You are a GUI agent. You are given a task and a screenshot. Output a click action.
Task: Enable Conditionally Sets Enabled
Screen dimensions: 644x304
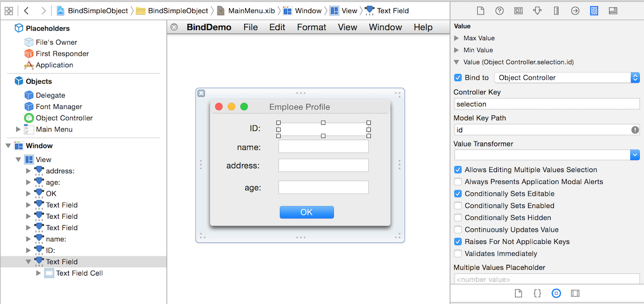[458, 205]
